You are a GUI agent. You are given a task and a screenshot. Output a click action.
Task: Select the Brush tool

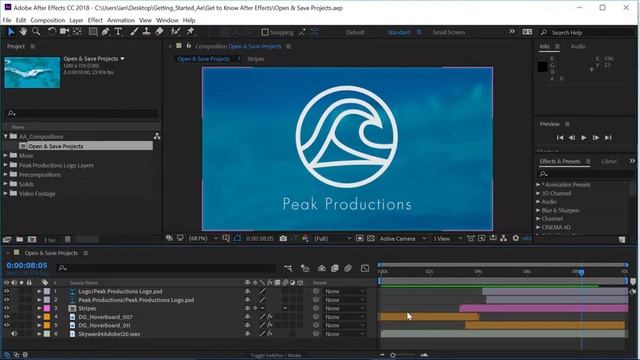pos(134,31)
